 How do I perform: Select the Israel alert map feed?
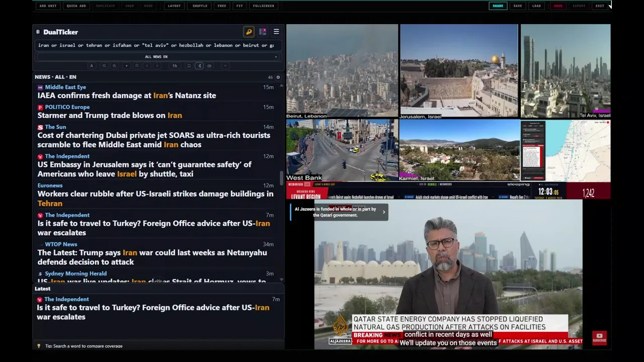point(566,150)
